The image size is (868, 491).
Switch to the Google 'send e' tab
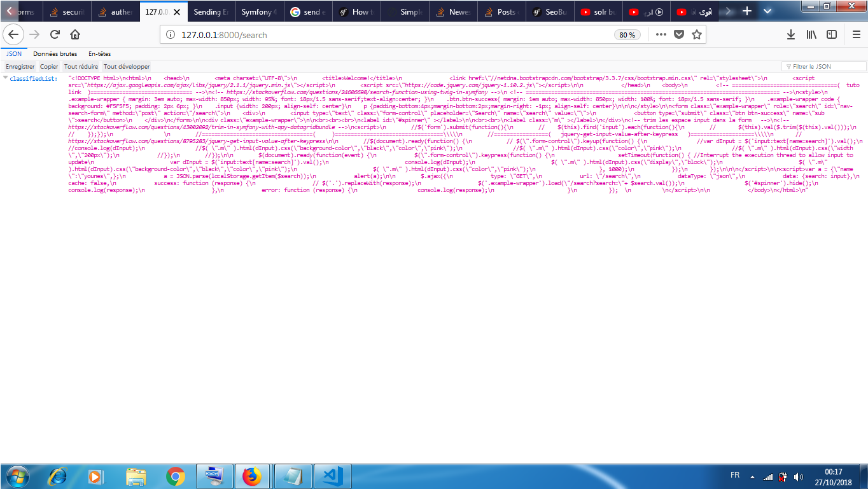[309, 12]
